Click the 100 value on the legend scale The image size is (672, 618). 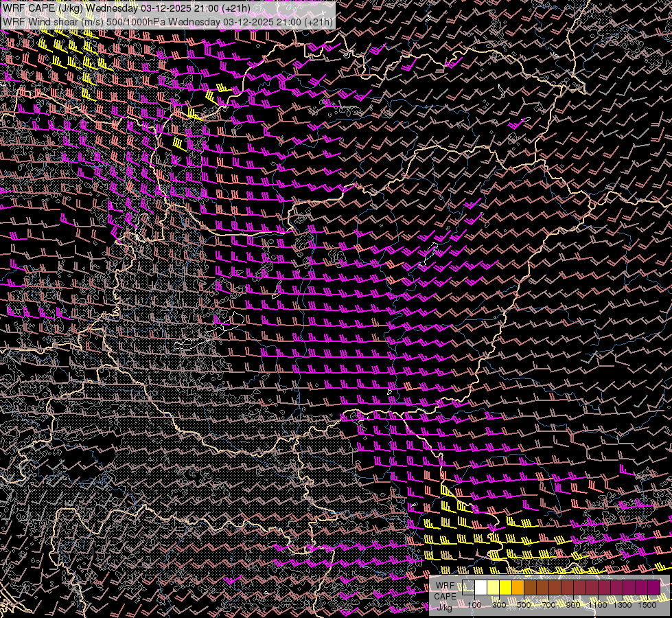tap(474, 605)
